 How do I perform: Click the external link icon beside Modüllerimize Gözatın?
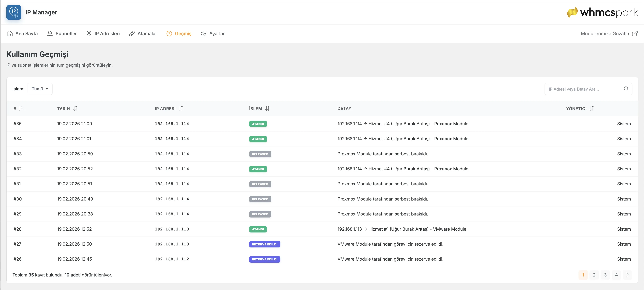(635, 34)
